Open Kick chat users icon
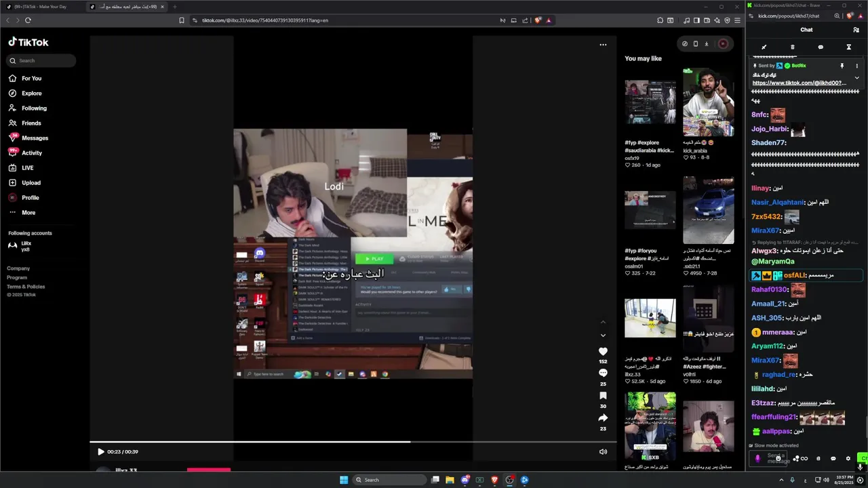This screenshot has width=868, height=488. (x=856, y=30)
